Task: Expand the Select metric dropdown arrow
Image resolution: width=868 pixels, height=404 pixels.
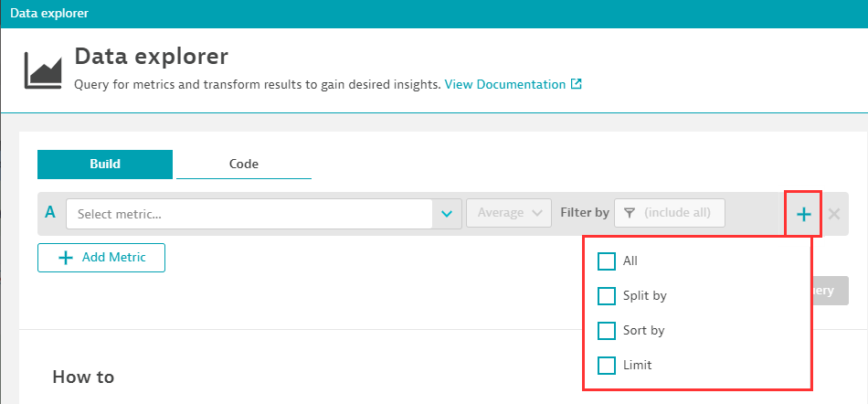Action: [x=446, y=214]
